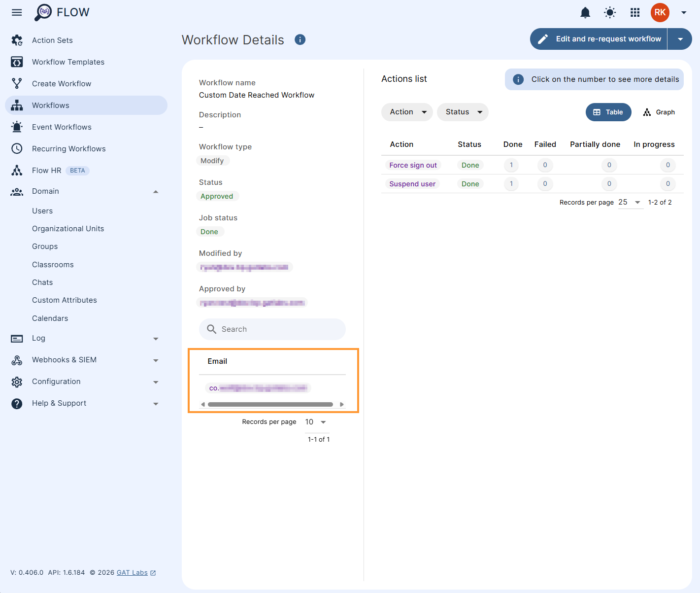This screenshot has width=700, height=593.
Task: Open the GAT Labs link in footer
Action: [133, 572]
